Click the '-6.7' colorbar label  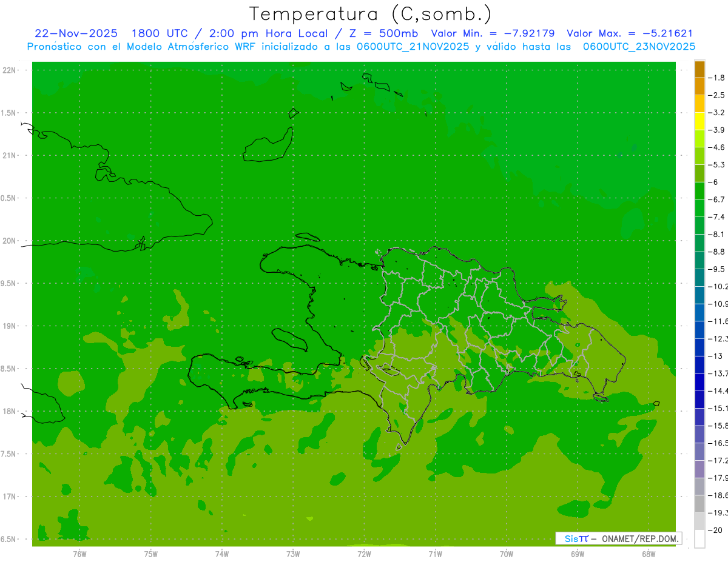tap(716, 199)
